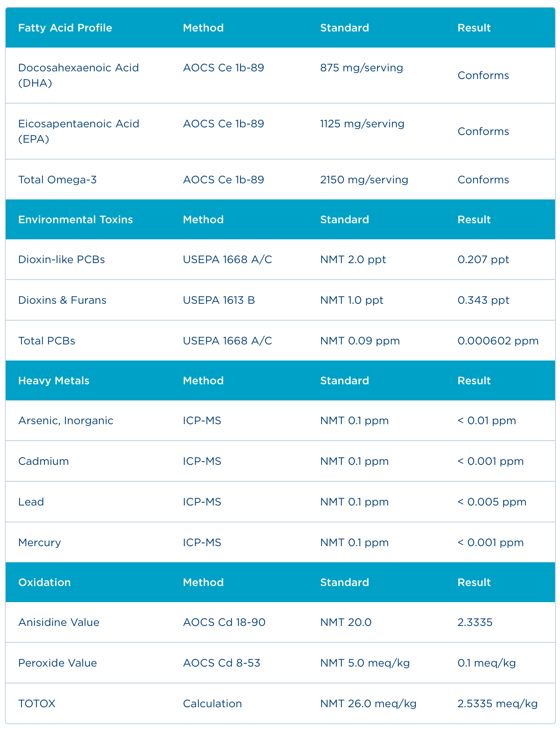Select the Docosahexaenoic Acid (DHA) row label
Viewport: 560px width, 731px height.
click(78, 76)
